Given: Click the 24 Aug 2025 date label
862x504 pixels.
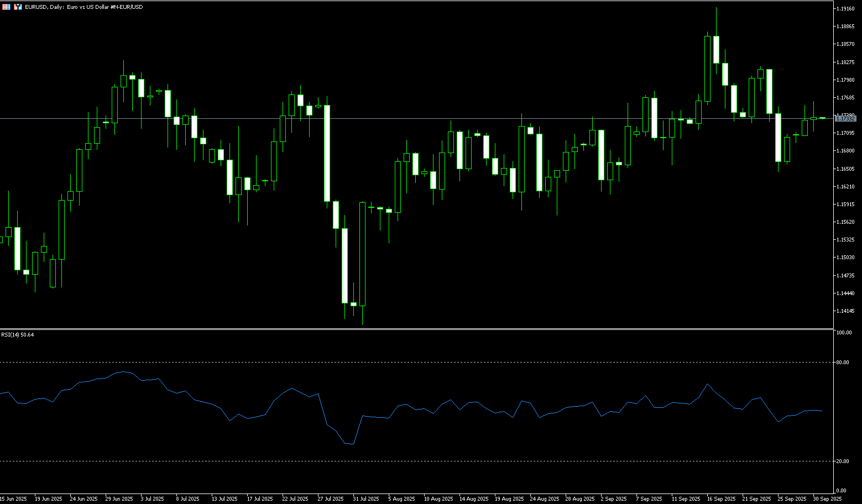Looking at the screenshot, I should click(x=544, y=499).
